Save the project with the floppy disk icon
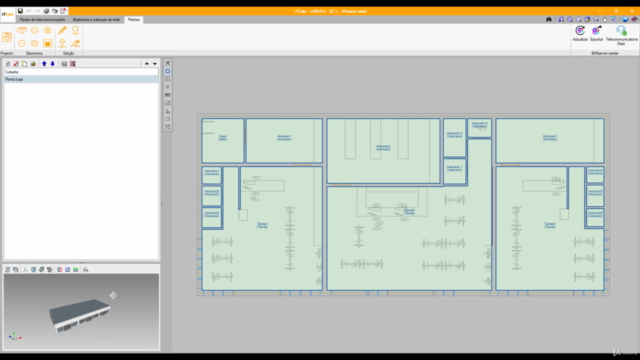Screen dimensions: 640x360 click(x=20, y=11)
